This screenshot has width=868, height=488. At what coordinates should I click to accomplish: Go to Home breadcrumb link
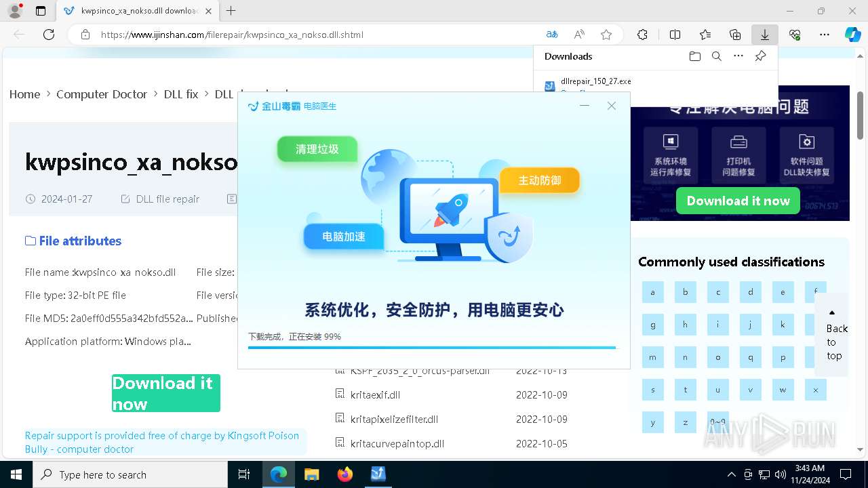pyautogui.click(x=24, y=94)
